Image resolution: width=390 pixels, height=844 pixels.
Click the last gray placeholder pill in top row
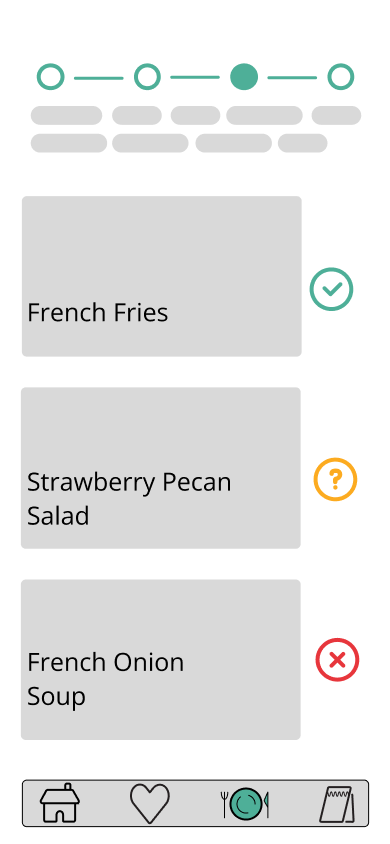point(336,116)
